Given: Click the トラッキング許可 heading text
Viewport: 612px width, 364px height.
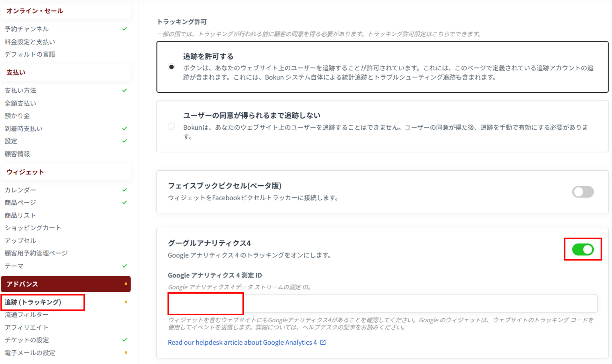Looking at the screenshot, I should [x=182, y=22].
